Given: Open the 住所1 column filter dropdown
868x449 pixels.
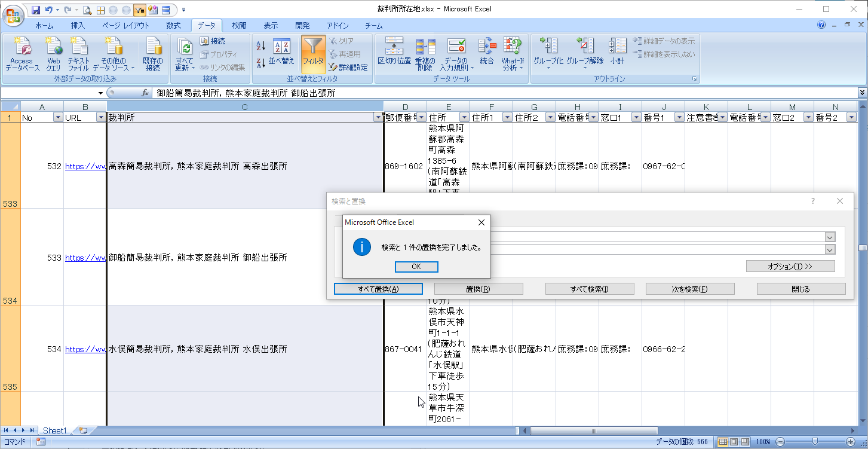Looking at the screenshot, I should click(x=507, y=118).
